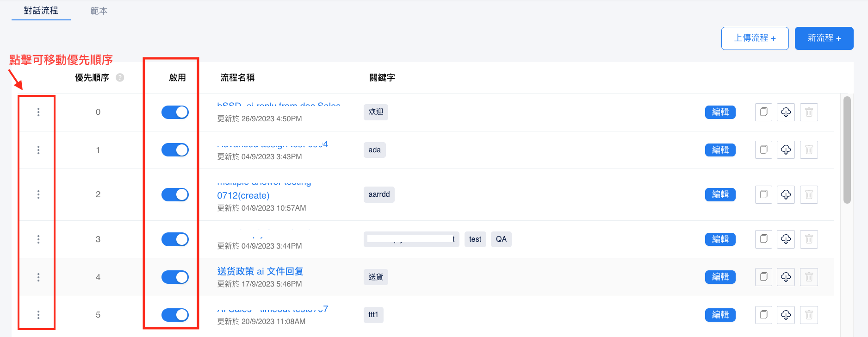Image resolution: width=868 pixels, height=337 pixels.
Task: Toggle off the priority 2 flow switch
Action: [175, 194]
